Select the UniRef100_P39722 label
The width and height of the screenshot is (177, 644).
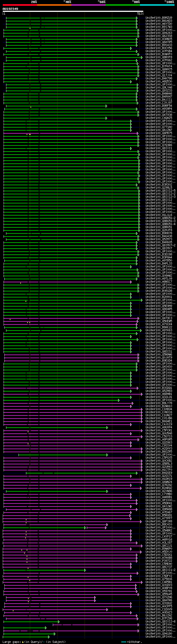159,561
